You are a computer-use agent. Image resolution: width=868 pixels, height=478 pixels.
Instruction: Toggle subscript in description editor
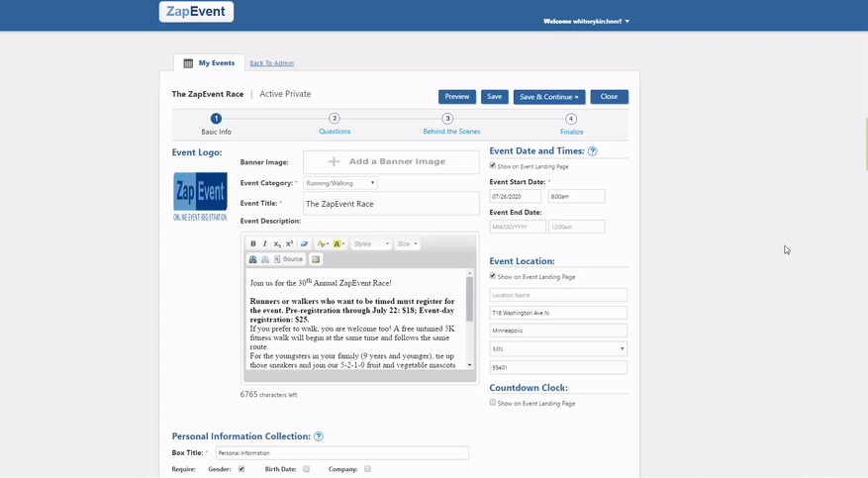point(277,244)
